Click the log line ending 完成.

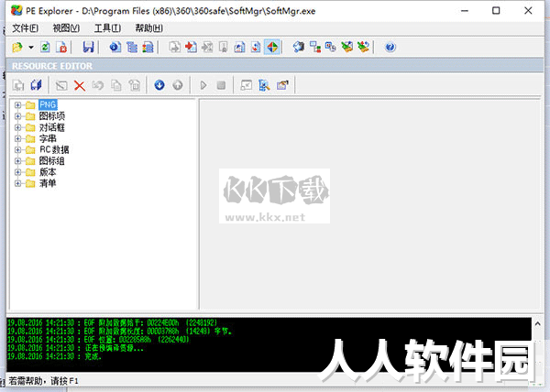pyautogui.click(x=54, y=356)
